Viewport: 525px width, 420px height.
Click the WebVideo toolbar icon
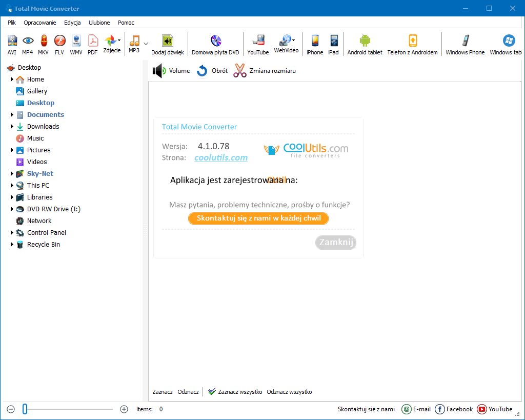pos(286,44)
